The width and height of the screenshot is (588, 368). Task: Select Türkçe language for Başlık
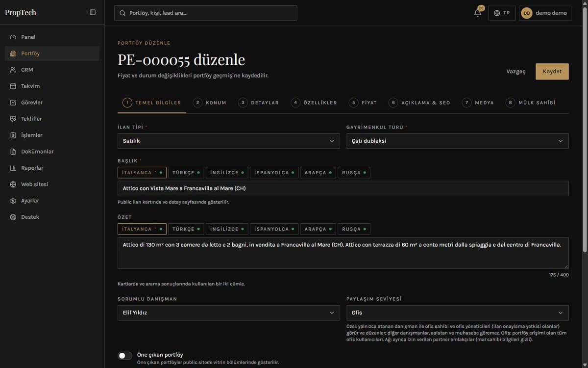coord(186,173)
